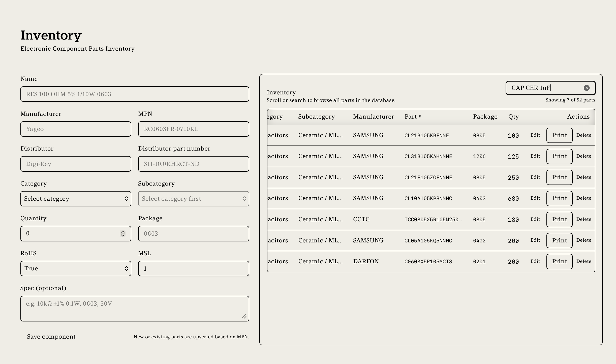Edit the CL05A105KQ5NNNC row
616x364 pixels.
tap(535, 240)
